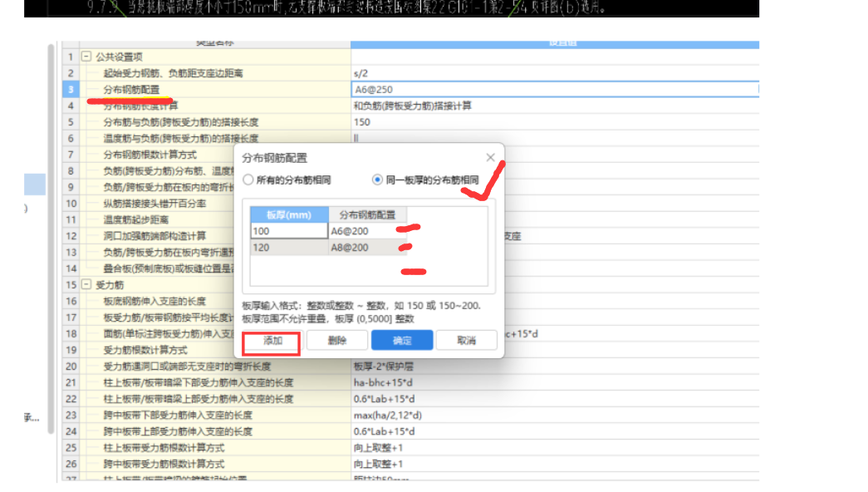Click the s/2 value cell
This screenshot has height=492, width=868.
555,73
